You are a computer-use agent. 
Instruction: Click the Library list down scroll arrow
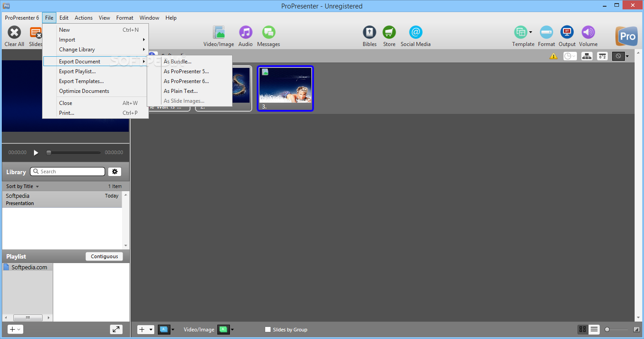pos(126,245)
